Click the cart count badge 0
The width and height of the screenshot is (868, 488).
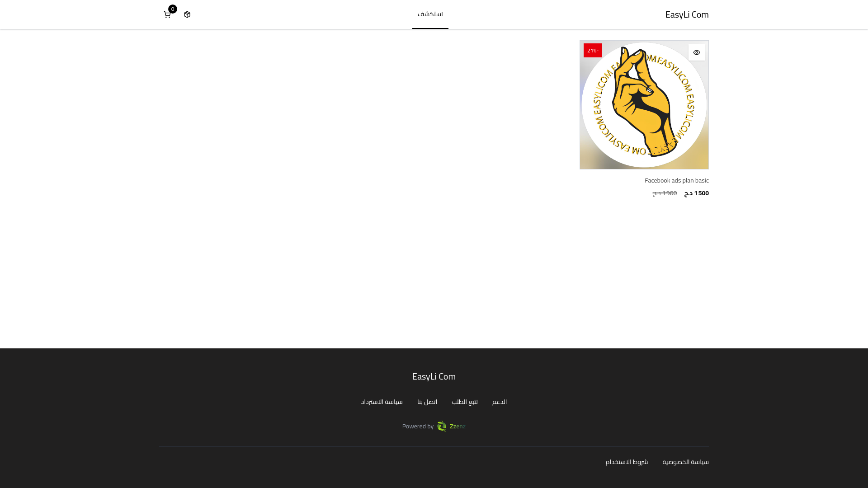(173, 9)
